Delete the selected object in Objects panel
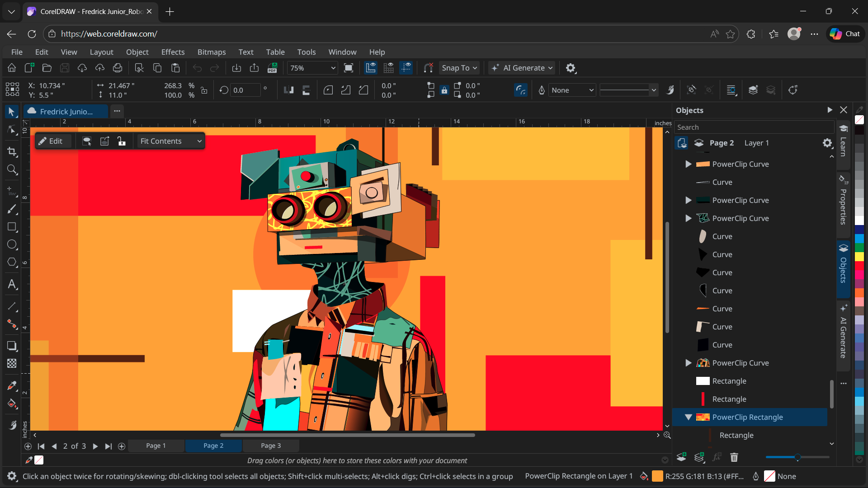This screenshot has width=868, height=488. 734,457
